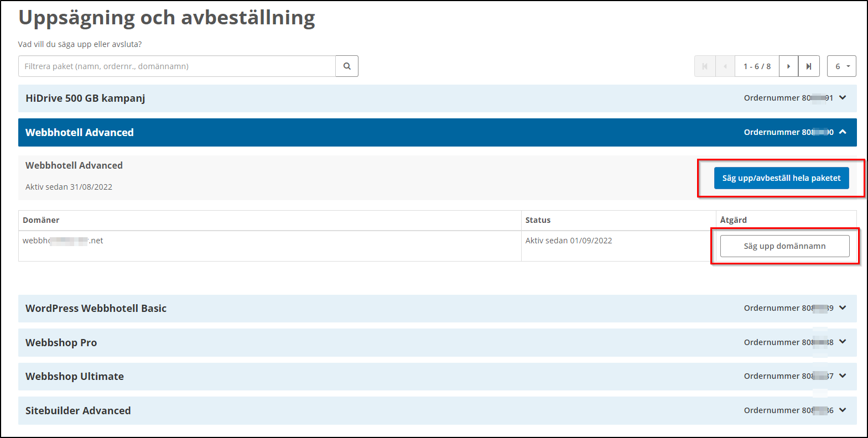
Task: Go to first page of results
Action: click(x=705, y=66)
